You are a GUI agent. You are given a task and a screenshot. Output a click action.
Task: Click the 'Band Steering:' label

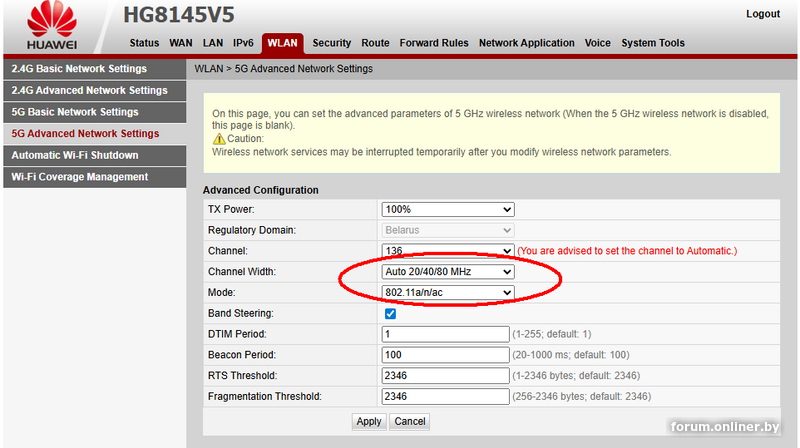(x=241, y=313)
